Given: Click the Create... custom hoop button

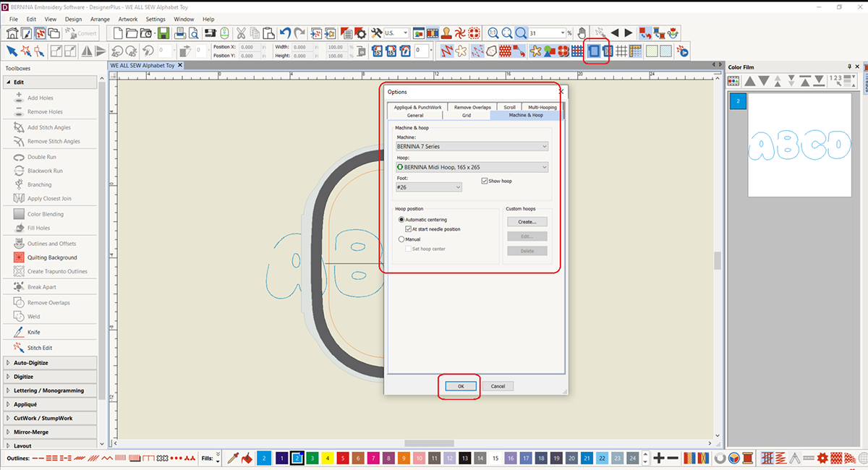Looking at the screenshot, I should point(527,222).
